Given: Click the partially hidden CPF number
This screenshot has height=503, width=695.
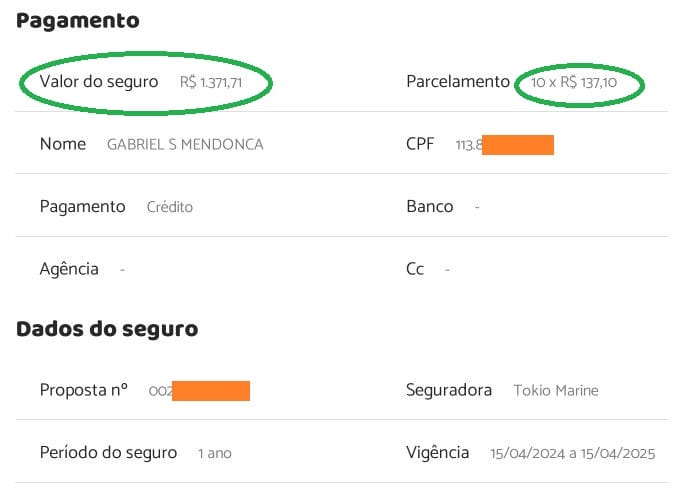Looking at the screenshot, I should pos(504,145).
